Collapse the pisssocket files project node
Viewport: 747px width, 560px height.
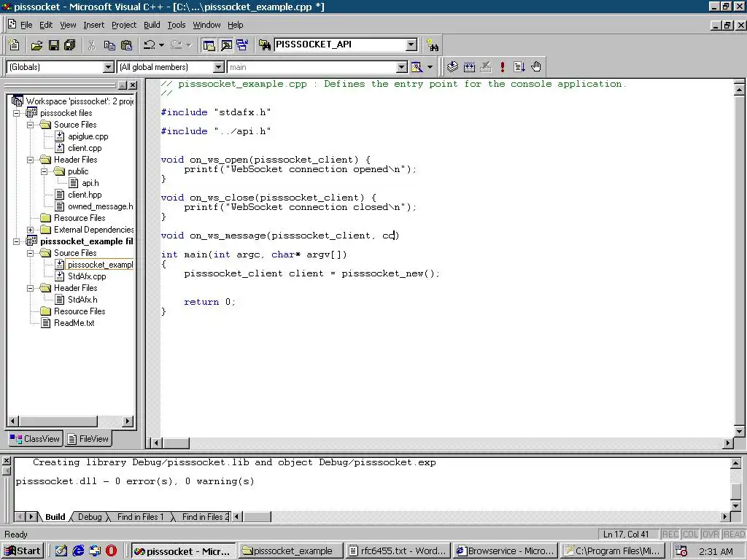click(17, 113)
